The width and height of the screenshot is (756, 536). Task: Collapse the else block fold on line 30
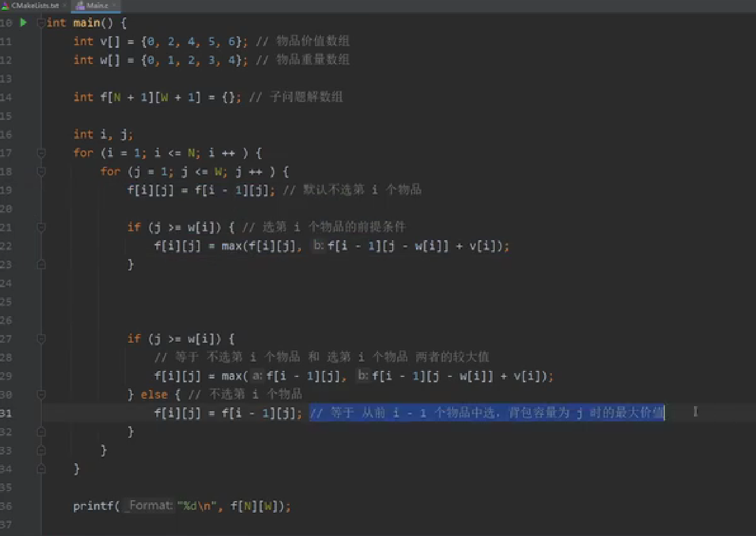(x=41, y=395)
